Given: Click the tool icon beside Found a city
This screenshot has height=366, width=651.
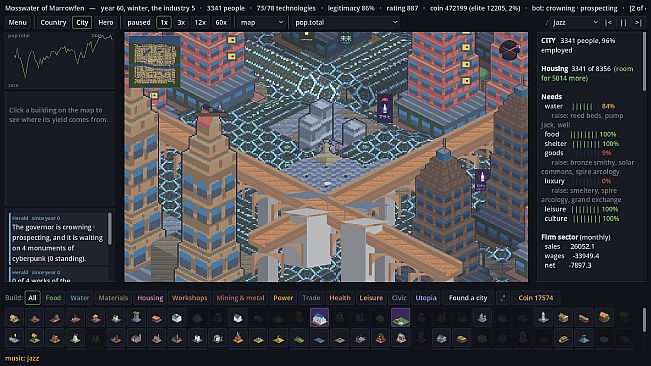Looking at the screenshot, I should pyautogui.click(x=503, y=298).
